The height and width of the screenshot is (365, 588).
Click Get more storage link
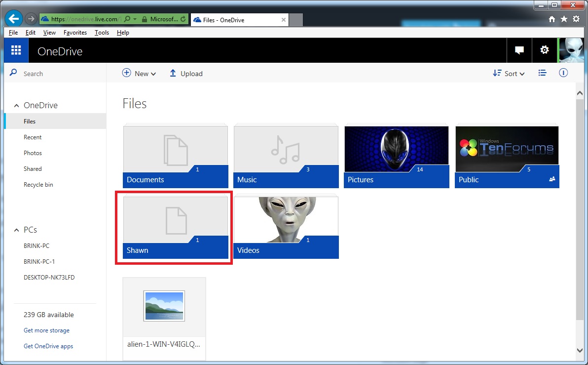(46, 330)
